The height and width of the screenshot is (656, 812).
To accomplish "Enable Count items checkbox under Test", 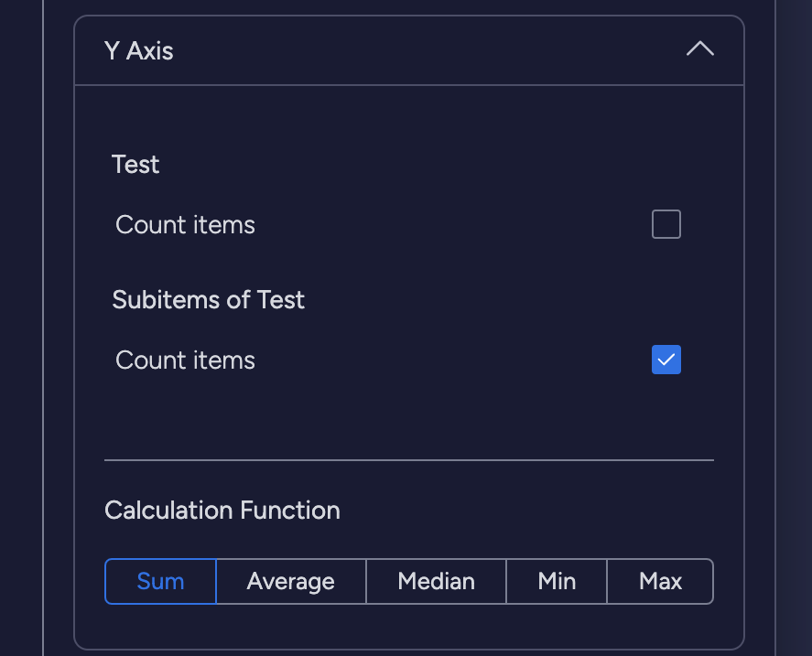I will tap(666, 224).
